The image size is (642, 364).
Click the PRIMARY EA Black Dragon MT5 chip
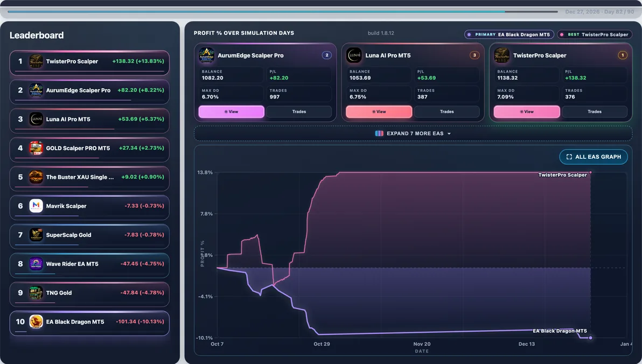509,35
